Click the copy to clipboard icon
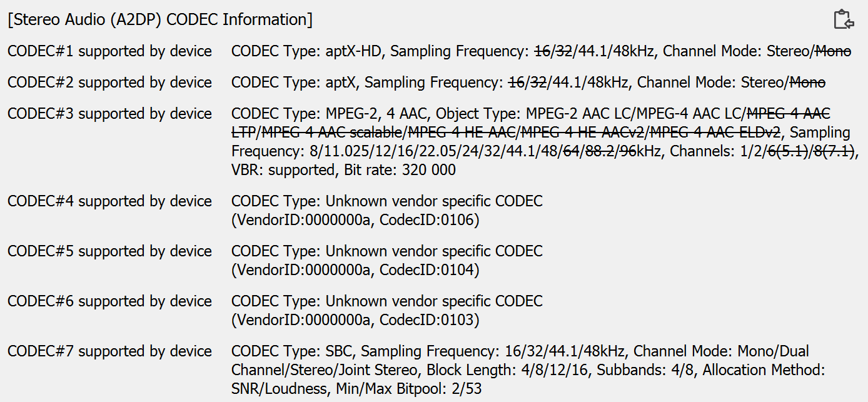The width and height of the screenshot is (868, 402). coord(844,19)
